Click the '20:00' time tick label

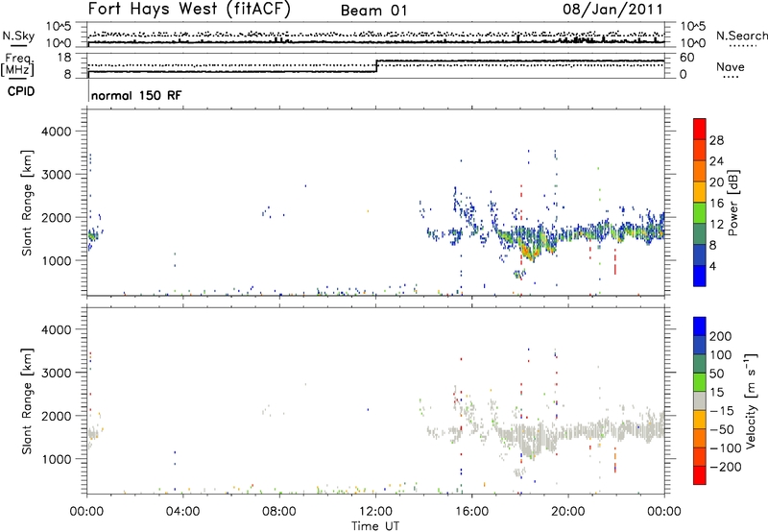click(567, 512)
